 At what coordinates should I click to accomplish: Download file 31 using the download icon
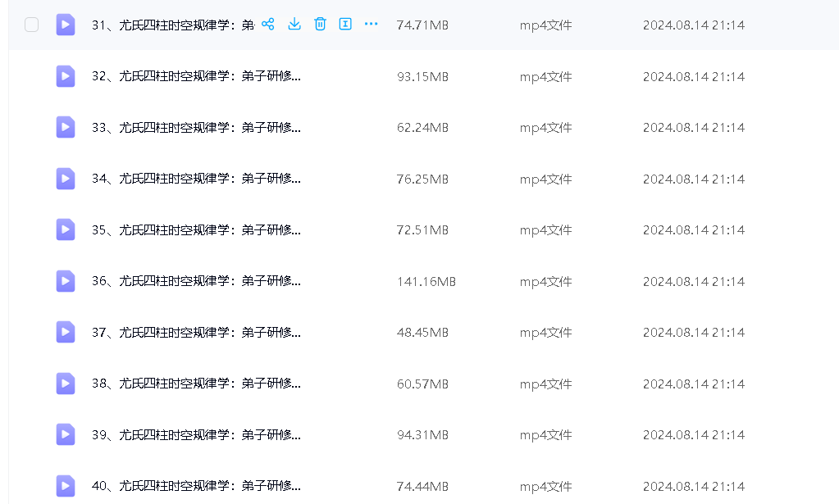[x=294, y=25]
